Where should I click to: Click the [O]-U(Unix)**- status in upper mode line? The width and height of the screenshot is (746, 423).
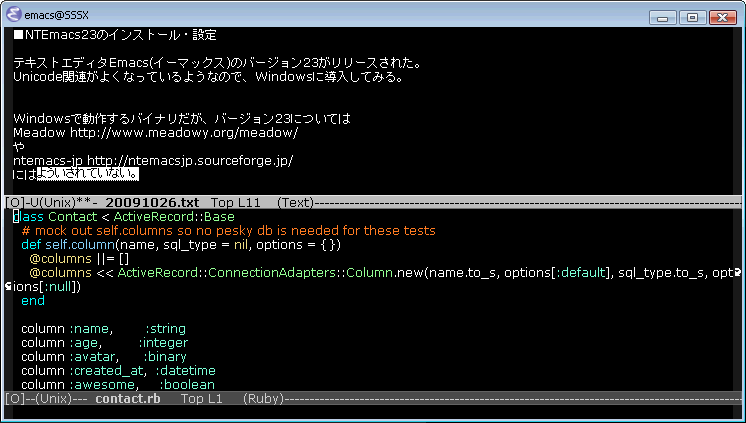[51, 203]
